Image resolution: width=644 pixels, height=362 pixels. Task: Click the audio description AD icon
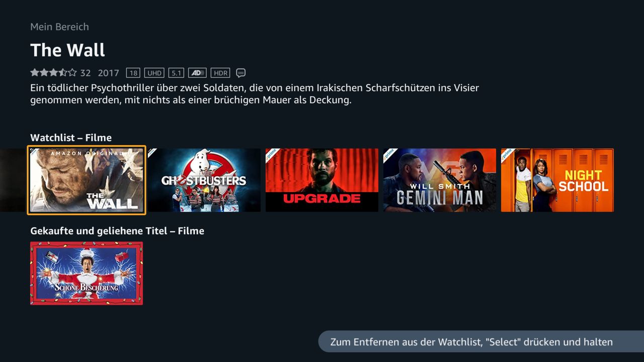coord(197,73)
